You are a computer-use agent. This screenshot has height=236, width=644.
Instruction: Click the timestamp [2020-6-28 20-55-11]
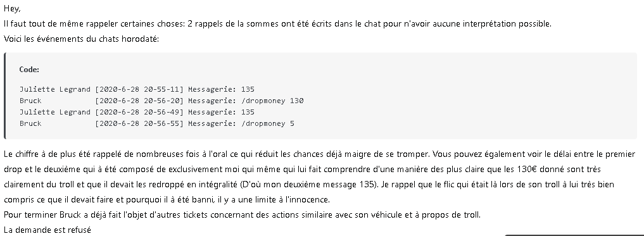tap(139, 89)
